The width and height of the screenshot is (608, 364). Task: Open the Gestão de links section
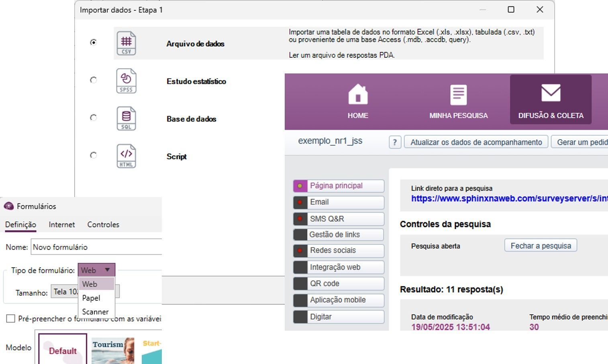pyautogui.click(x=339, y=234)
